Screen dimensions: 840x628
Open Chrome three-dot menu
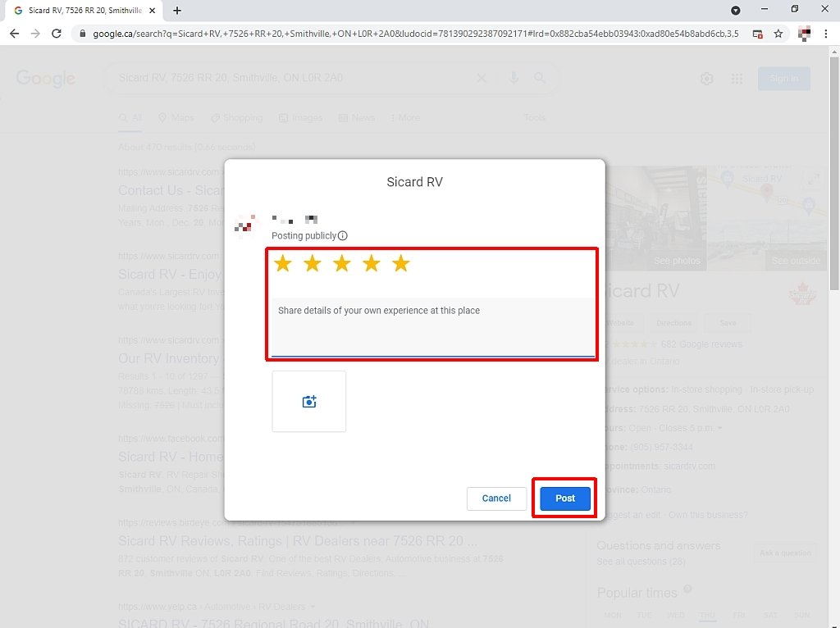825,34
